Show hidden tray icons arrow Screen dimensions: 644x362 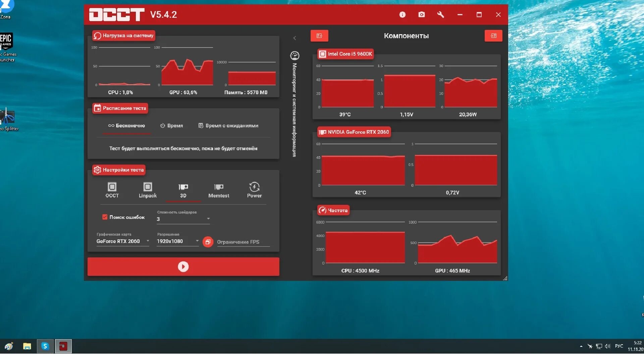[581, 346]
